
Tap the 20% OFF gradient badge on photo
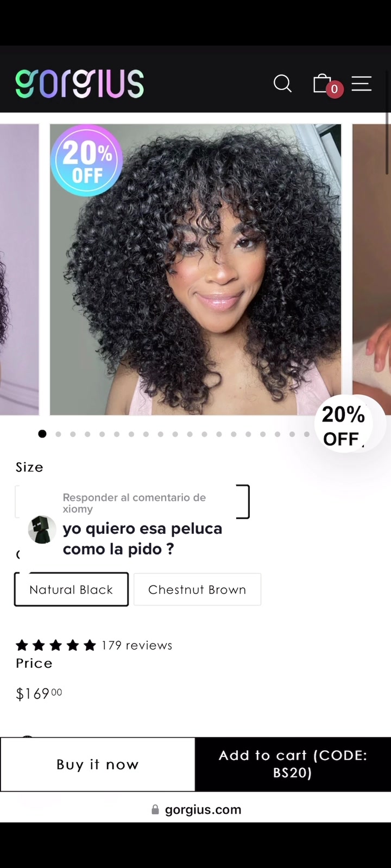pos(86,160)
